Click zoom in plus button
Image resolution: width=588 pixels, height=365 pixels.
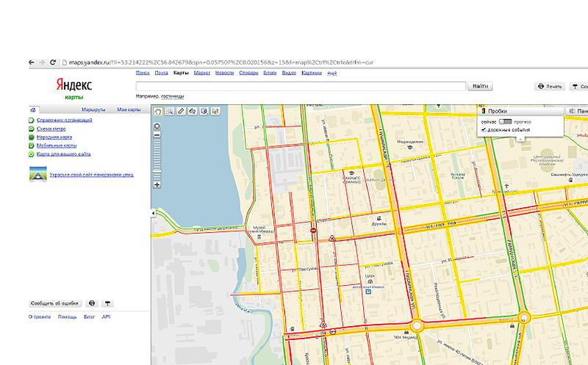(x=157, y=184)
